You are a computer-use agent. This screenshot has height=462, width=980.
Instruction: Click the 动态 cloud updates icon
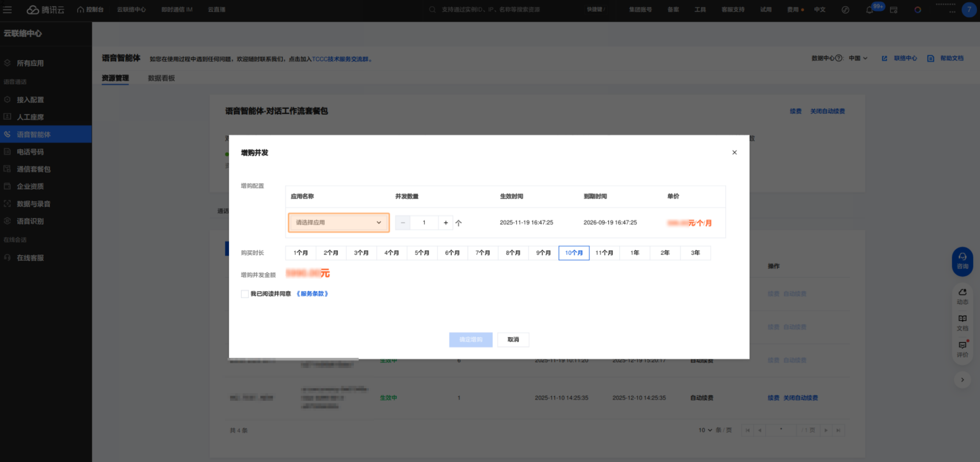click(x=962, y=296)
